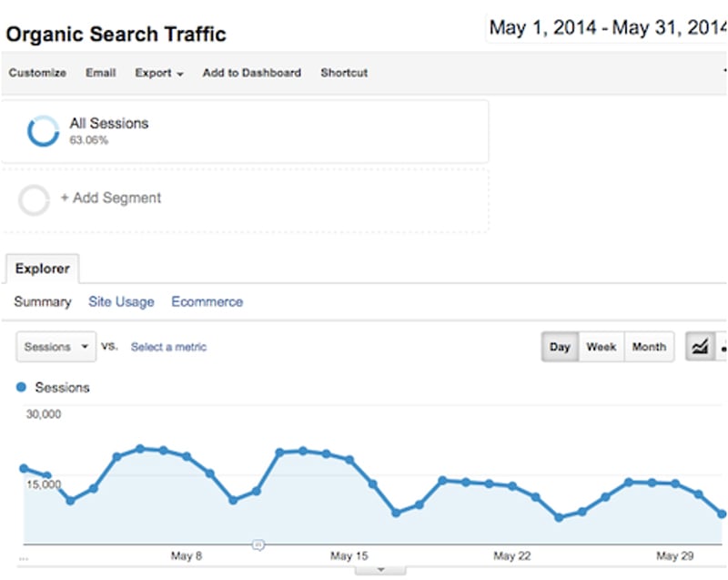Switch the chart to Month view
Image resolution: width=728 pixels, height=580 pixels.
point(649,347)
